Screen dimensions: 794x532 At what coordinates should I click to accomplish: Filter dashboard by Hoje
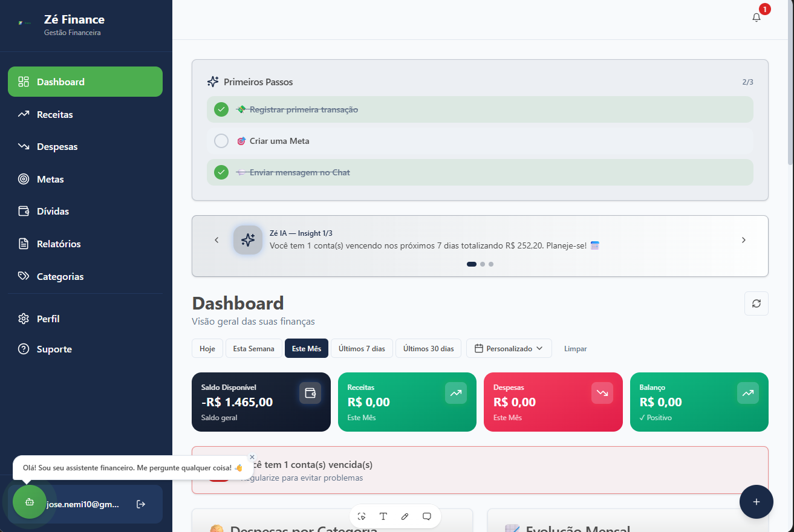pos(207,349)
